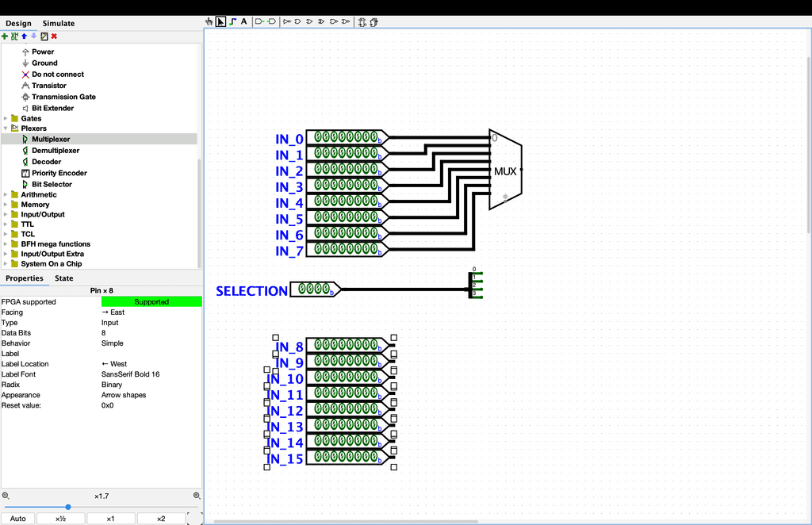Expand the Memory library folder
This screenshot has width=812, height=525.
pyautogui.click(x=6, y=205)
